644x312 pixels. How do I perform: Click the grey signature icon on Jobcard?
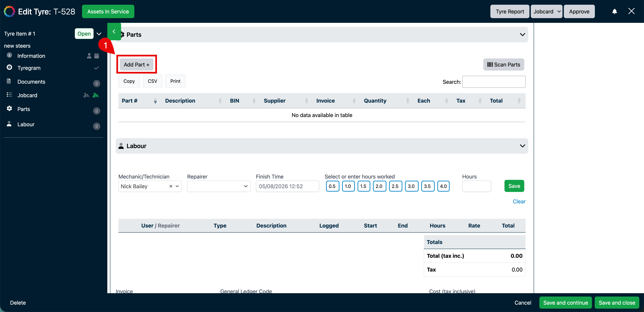click(x=86, y=95)
